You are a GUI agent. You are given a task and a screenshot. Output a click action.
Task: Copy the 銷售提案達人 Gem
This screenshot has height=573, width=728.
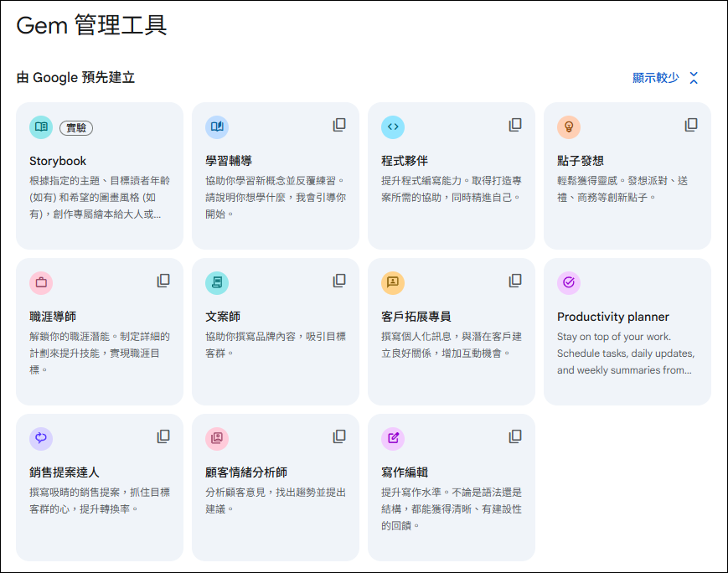pos(163,436)
